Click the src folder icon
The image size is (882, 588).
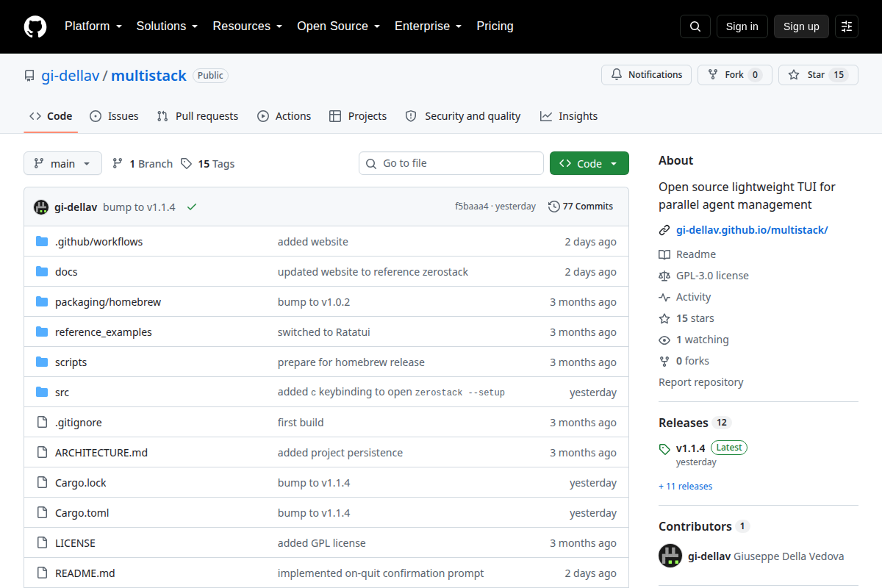tap(42, 392)
